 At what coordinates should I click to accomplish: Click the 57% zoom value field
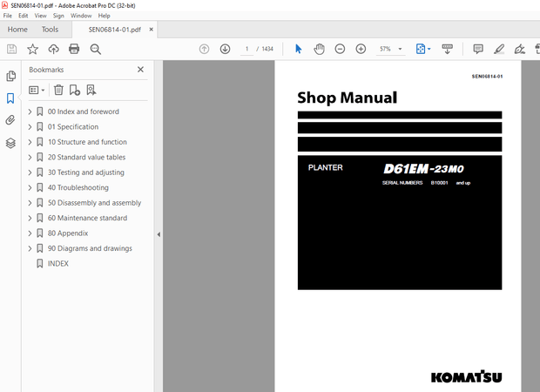385,49
